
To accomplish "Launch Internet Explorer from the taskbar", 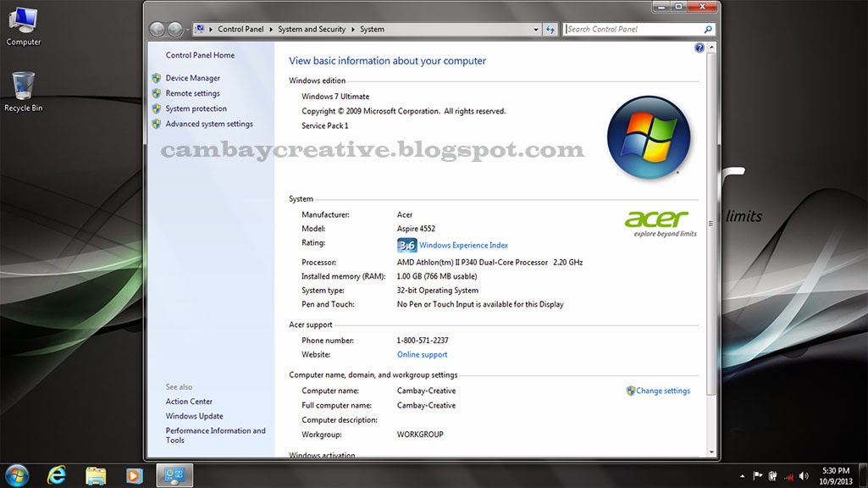I will pos(57,475).
